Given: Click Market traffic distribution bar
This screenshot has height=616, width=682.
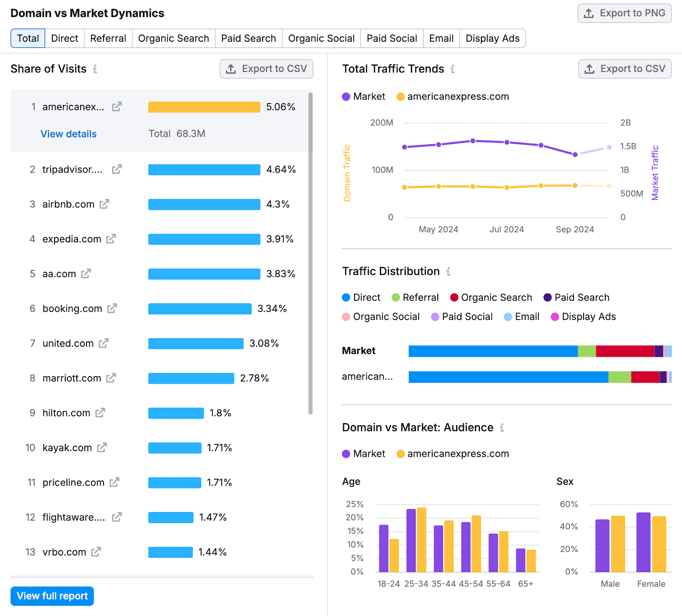Looking at the screenshot, I should tap(540, 351).
